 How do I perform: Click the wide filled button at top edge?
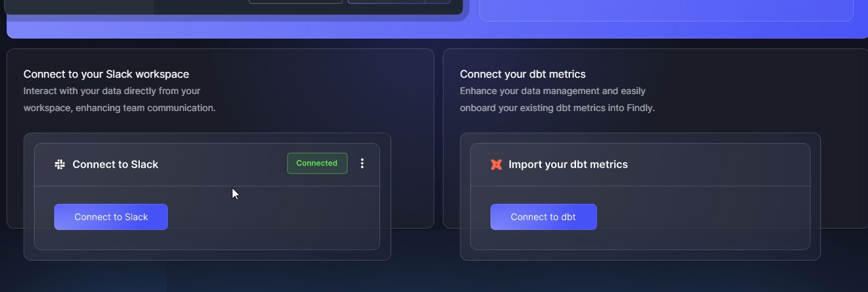point(386,1)
